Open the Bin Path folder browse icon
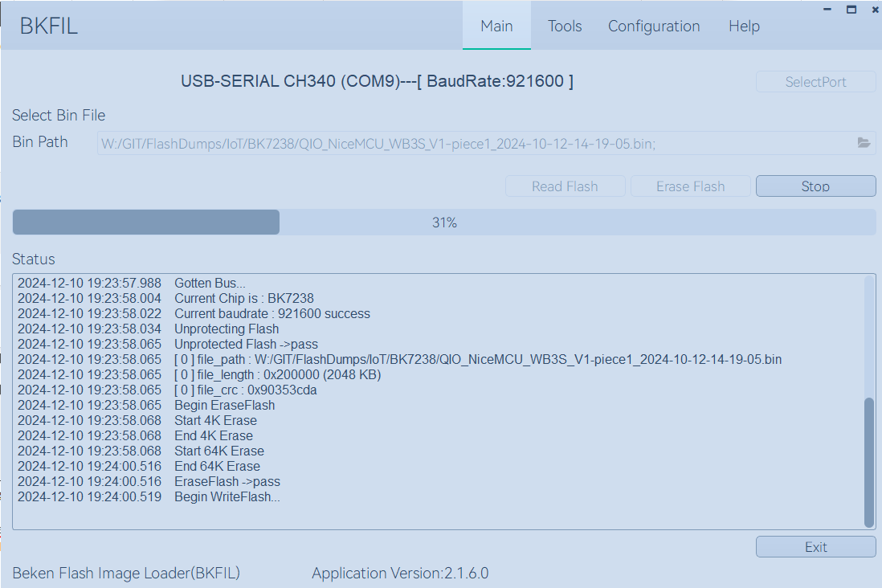 (x=864, y=143)
